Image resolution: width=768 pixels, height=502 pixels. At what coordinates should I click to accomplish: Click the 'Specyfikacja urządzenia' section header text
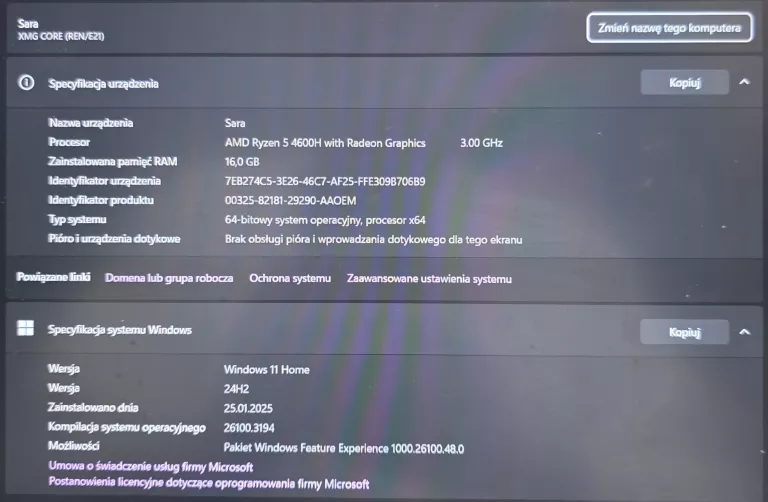coord(103,84)
